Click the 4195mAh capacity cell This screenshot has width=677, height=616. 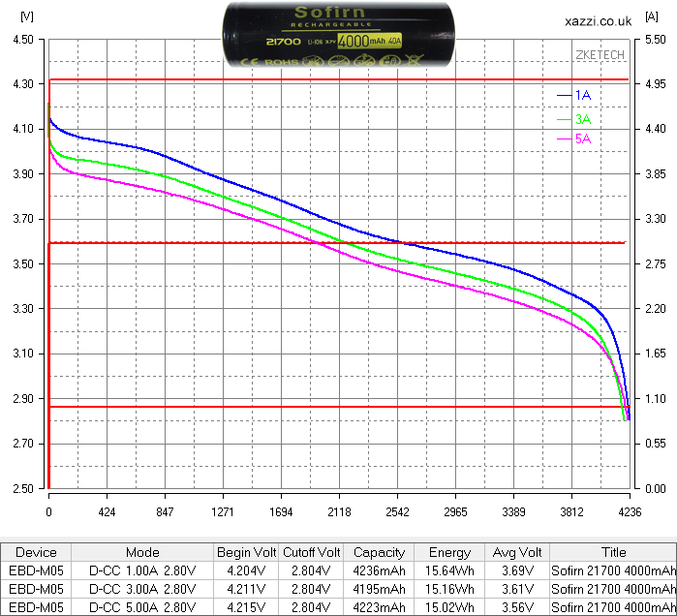pyautogui.click(x=379, y=589)
